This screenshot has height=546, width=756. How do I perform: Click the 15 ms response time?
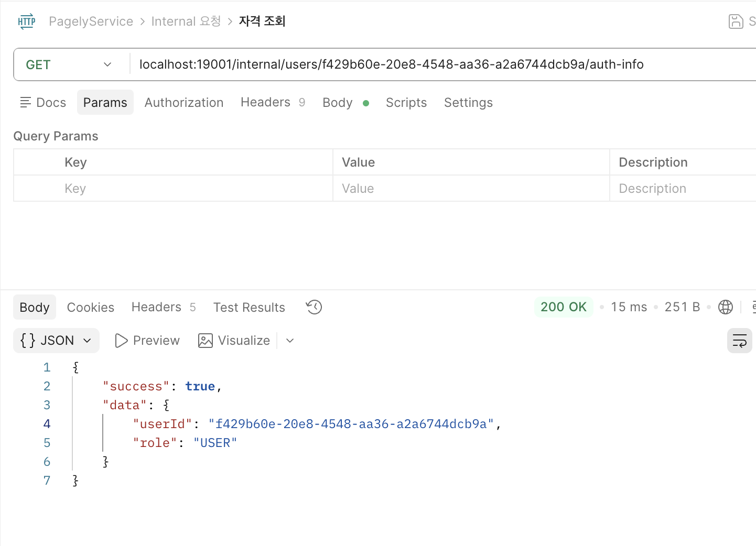tap(629, 307)
